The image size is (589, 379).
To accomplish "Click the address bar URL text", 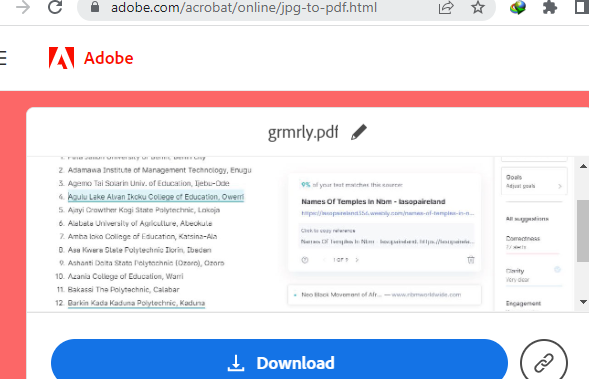I will click(x=244, y=8).
